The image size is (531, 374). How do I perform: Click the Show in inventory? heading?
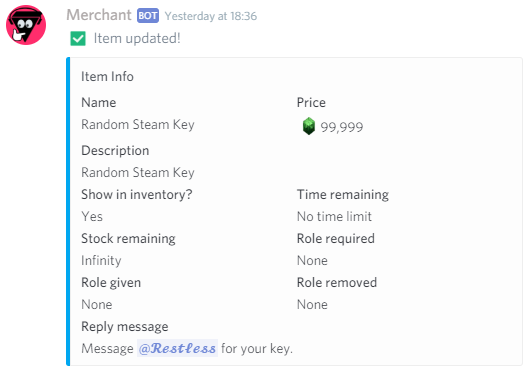click(x=137, y=194)
